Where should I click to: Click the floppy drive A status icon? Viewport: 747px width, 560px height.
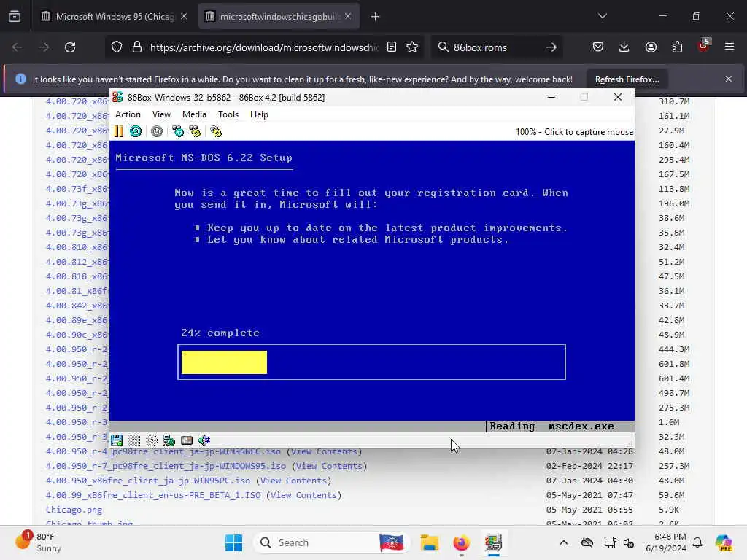(117, 440)
